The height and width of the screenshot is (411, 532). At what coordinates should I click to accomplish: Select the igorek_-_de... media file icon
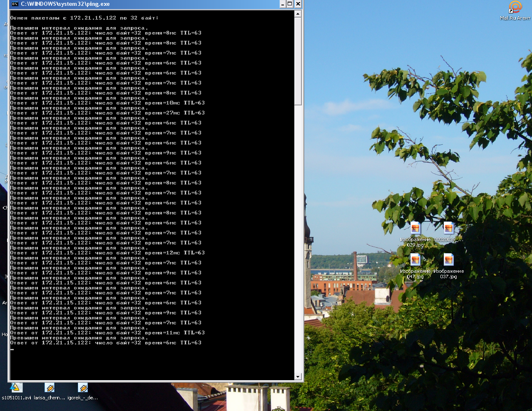point(83,388)
